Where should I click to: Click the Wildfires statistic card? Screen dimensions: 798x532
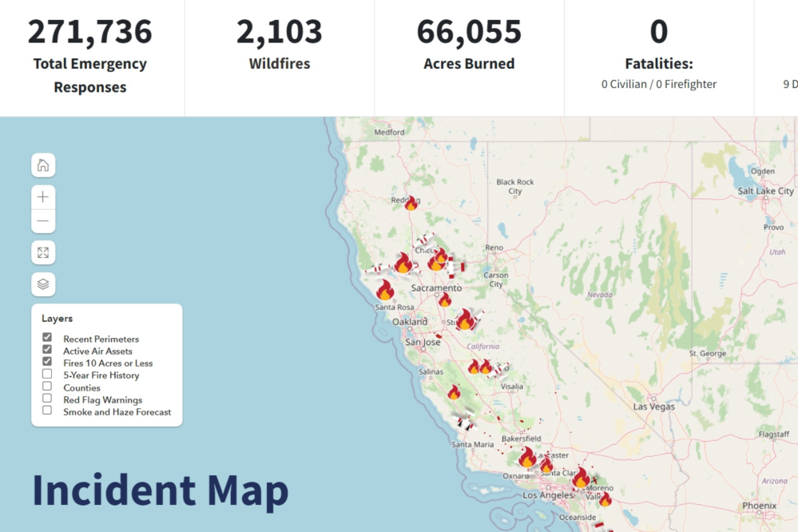coord(279,46)
